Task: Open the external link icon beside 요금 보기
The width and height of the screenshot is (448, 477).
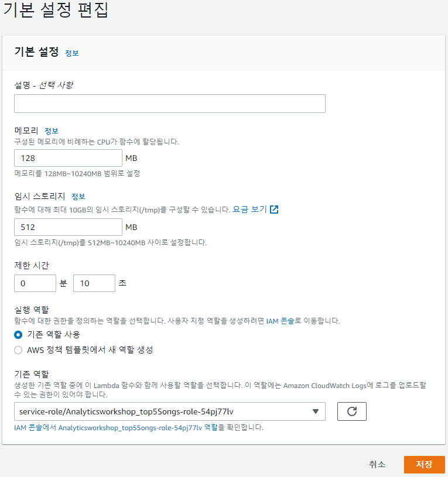Action: [274, 210]
